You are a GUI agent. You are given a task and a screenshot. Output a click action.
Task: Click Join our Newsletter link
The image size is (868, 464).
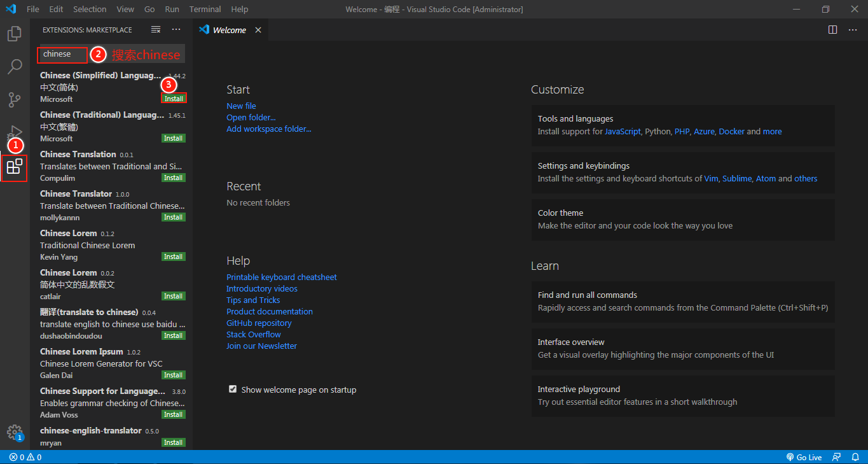(261, 346)
